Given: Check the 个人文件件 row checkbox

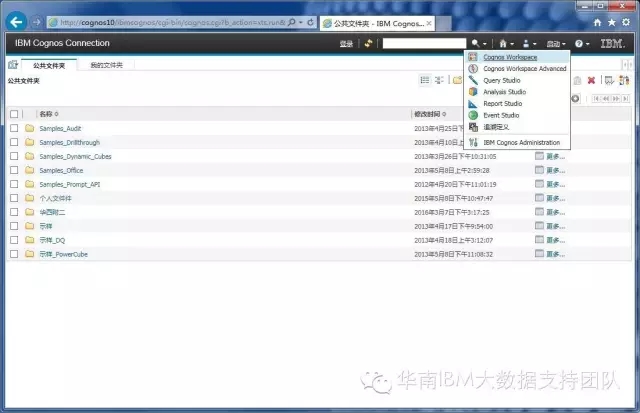Looking at the screenshot, I should [x=14, y=198].
